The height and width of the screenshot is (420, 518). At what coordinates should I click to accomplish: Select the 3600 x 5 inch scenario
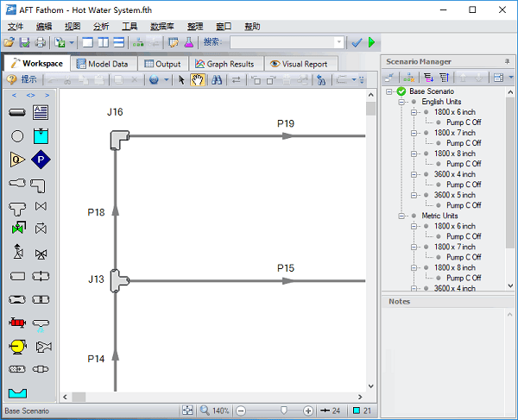pos(454,195)
